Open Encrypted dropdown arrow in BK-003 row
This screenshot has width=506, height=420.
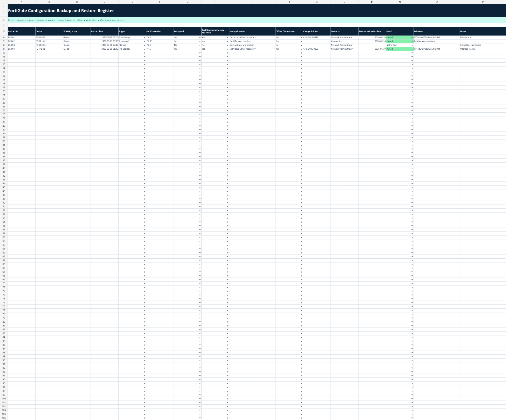point(200,45)
